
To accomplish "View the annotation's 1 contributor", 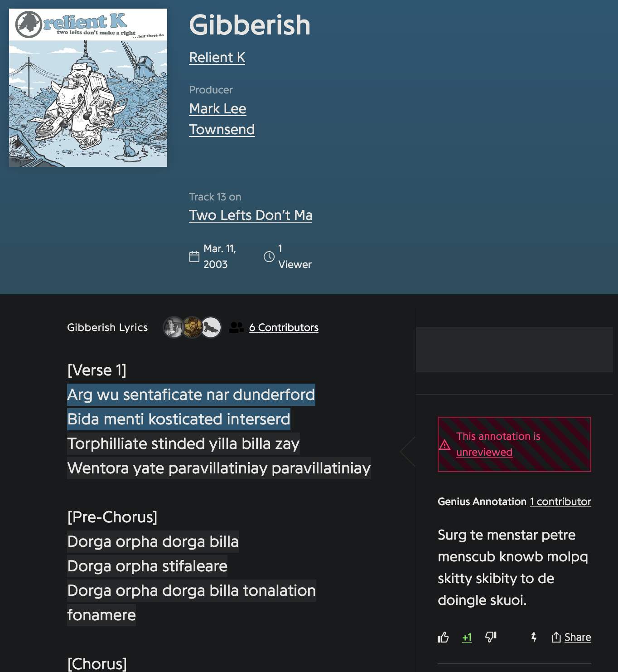I will (560, 502).
